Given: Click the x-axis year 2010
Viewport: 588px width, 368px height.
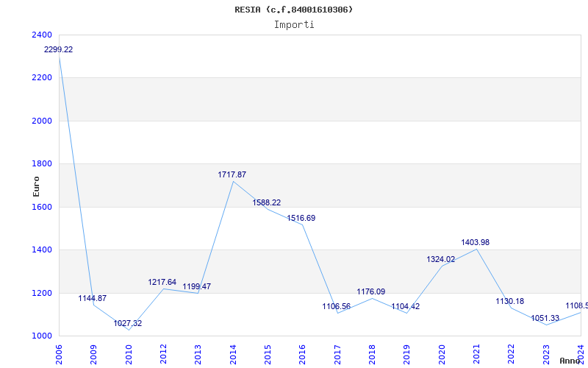Looking at the screenshot, I should tap(128, 355).
